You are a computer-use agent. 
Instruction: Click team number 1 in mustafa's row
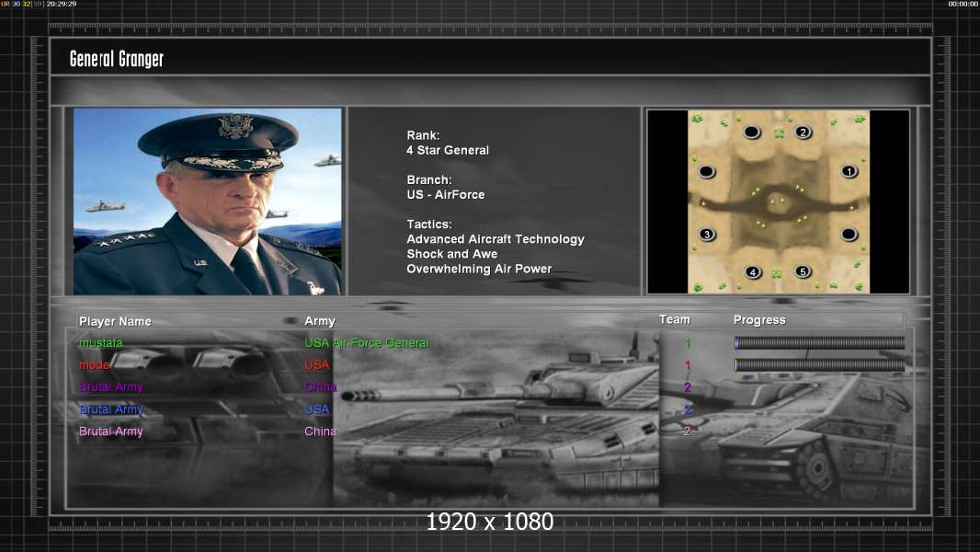pyautogui.click(x=688, y=342)
